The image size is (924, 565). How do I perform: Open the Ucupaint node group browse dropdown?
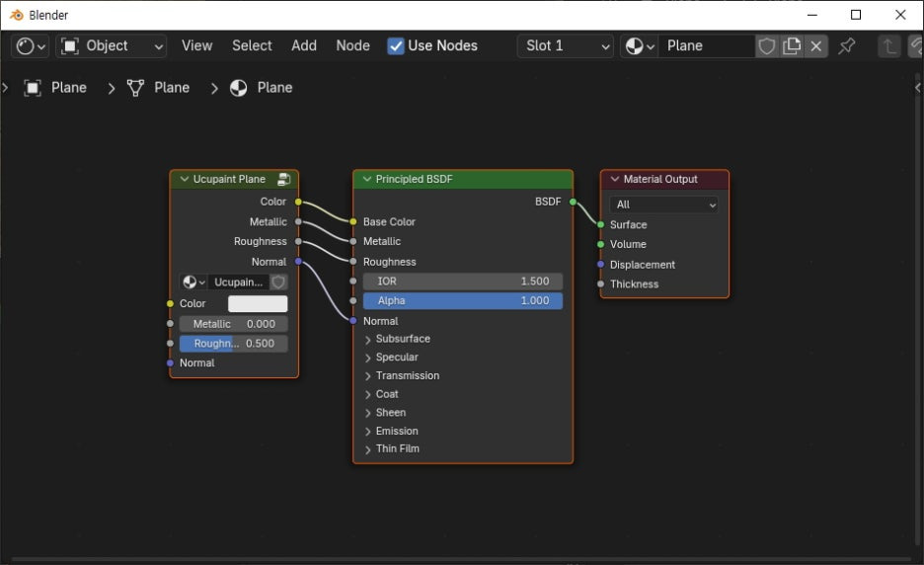pos(193,282)
